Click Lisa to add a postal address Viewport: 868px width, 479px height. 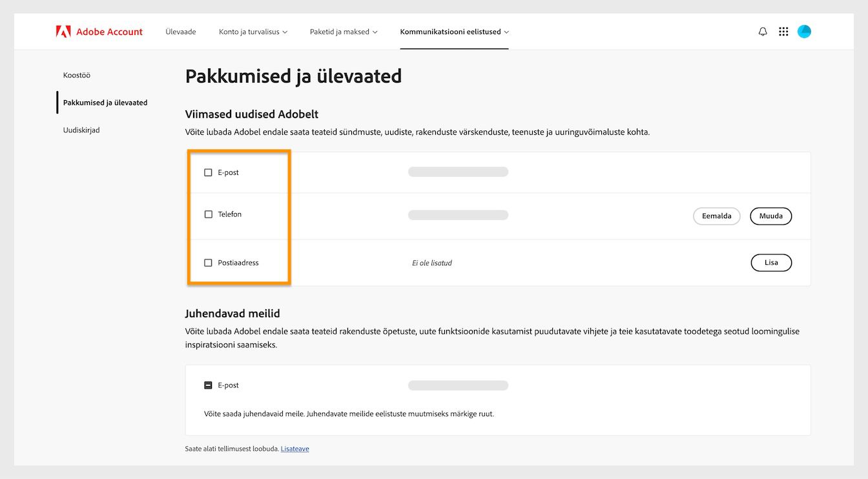point(771,262)
